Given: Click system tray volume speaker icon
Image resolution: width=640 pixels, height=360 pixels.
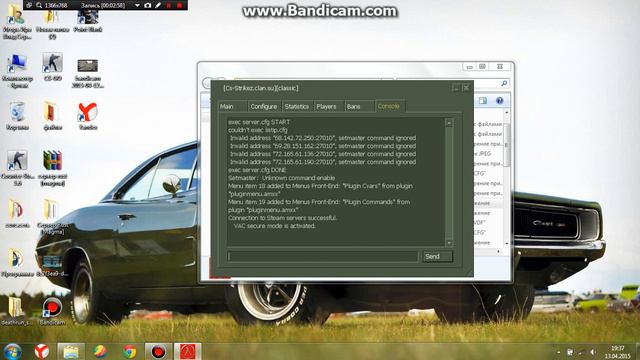Looking at the screenshot, I should 593,352.
